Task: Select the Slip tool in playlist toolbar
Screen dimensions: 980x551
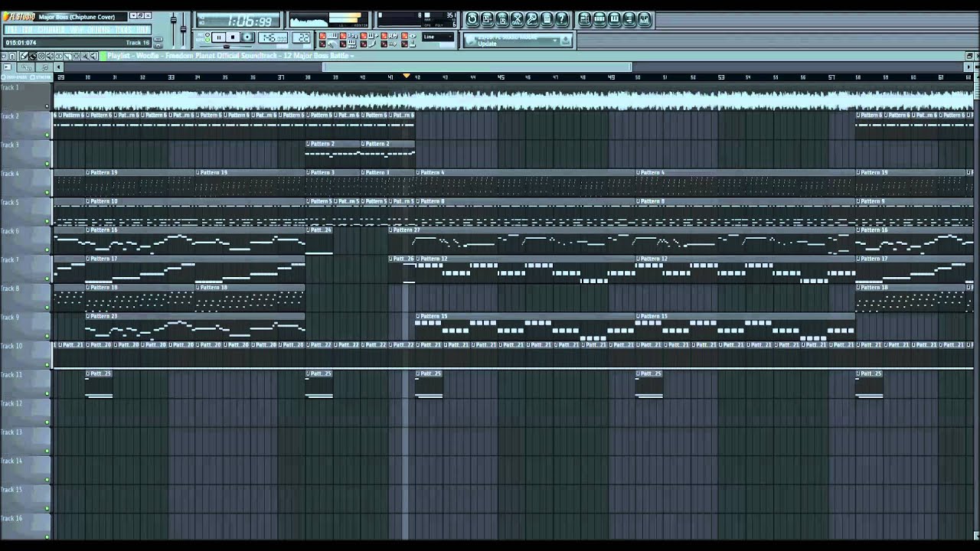Action: tap(59, 56)
